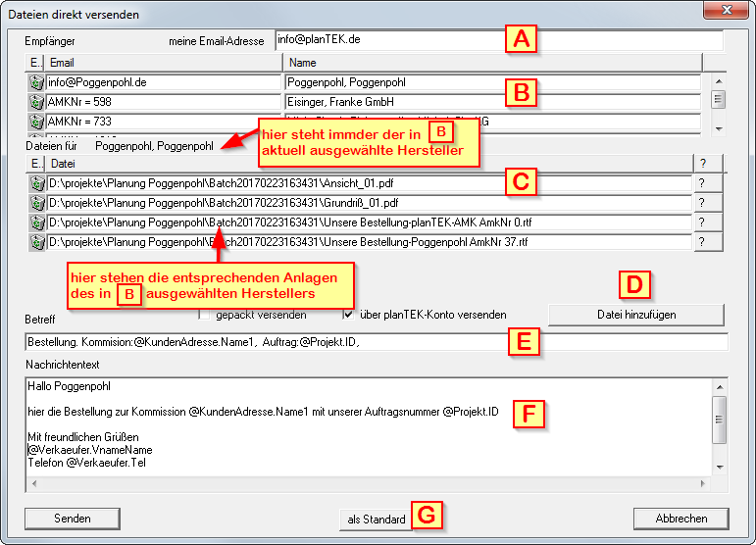Click the trash icon beside info@Poggenpohl.de
The image size is (756, 545).
click(x=37, y=83)
